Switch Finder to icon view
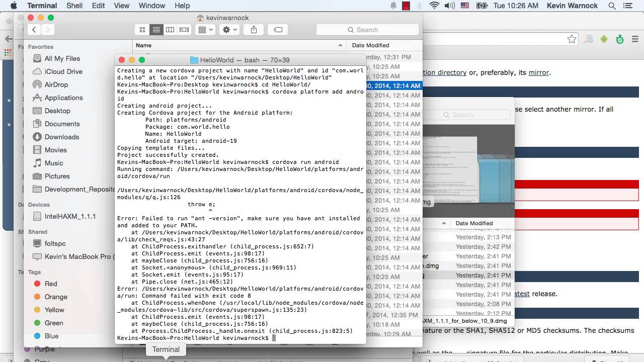Image resolution: width=644 pixels, height=362 pixels. [142, 30]
